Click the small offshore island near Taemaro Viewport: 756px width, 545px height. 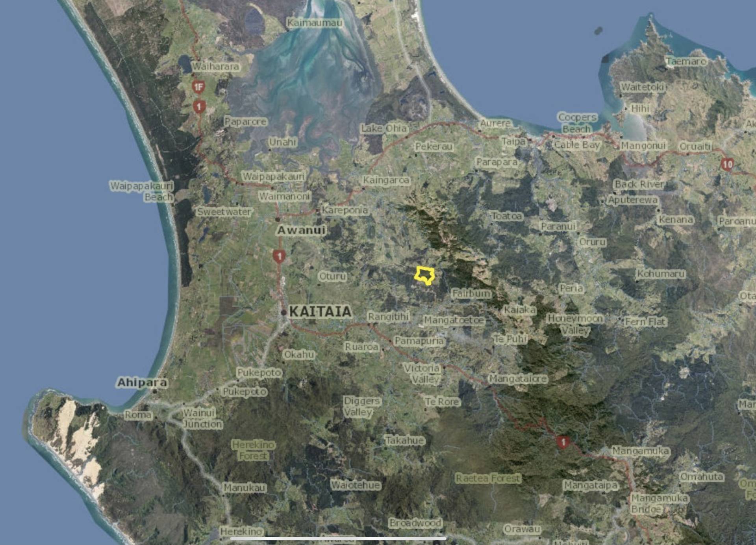[598, 30]
